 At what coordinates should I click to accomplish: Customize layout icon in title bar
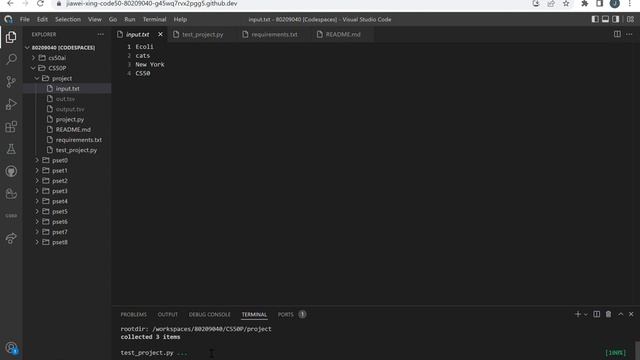[x=630, y=19]
